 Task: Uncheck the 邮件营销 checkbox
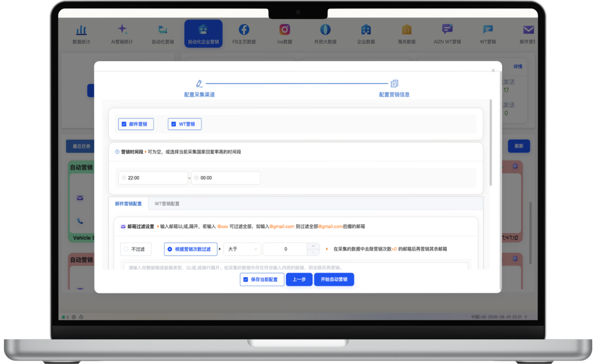[124, 124]
